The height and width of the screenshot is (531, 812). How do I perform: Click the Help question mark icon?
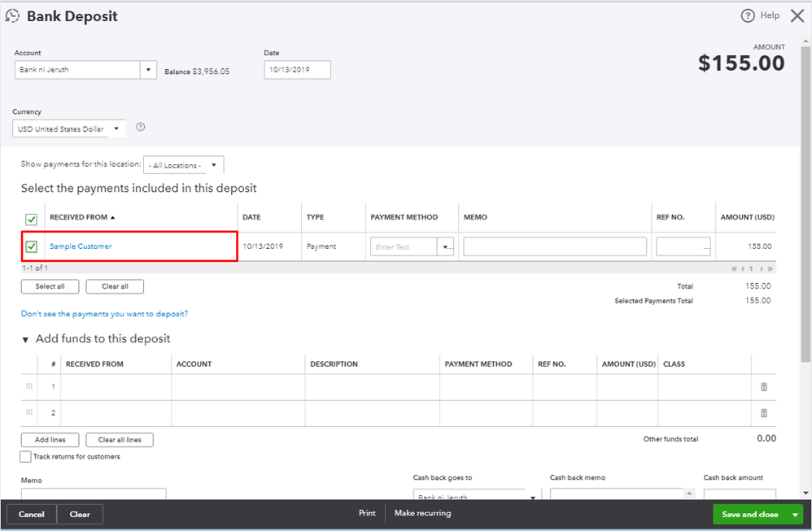[748, 16]
